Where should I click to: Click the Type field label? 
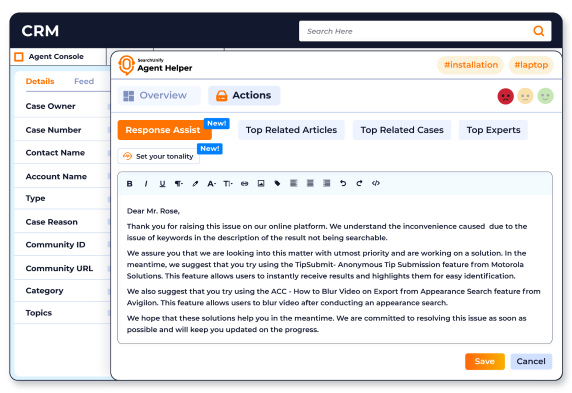[x=35, y=199]
